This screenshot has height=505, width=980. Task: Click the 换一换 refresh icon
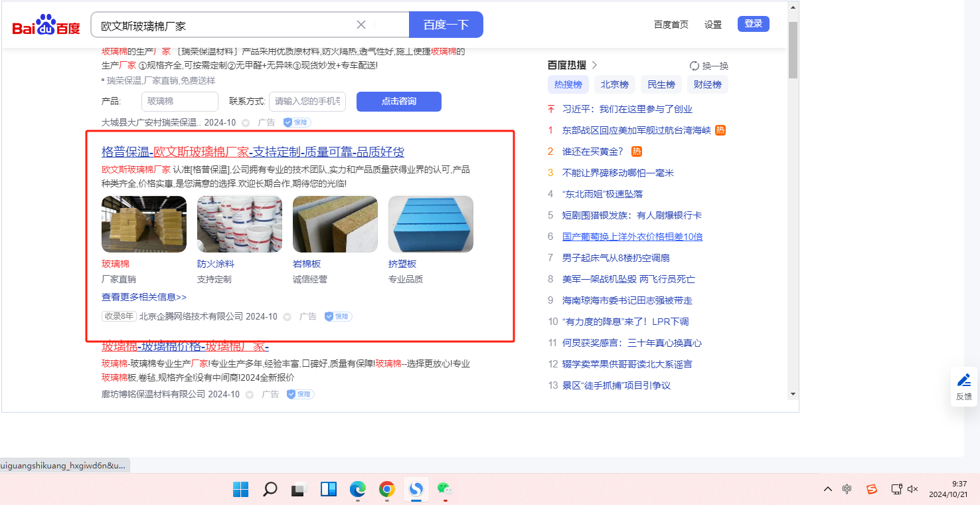(x=694, y=66)
